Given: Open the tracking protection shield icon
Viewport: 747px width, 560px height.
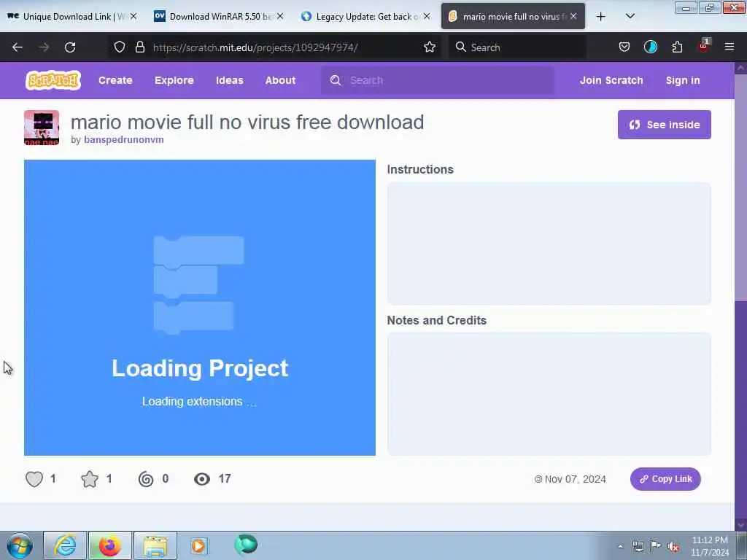Looking at the screenshot, I should [120, 47].
